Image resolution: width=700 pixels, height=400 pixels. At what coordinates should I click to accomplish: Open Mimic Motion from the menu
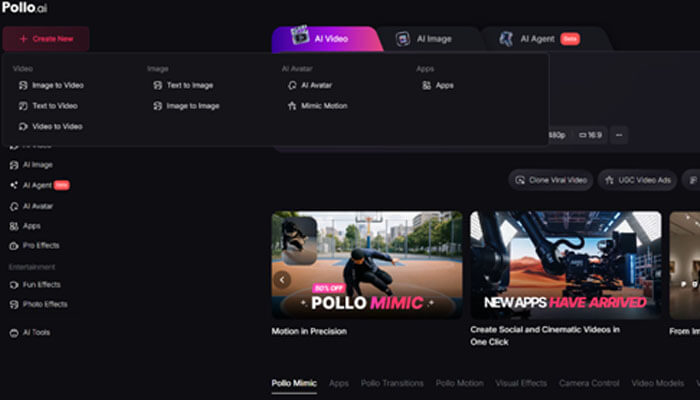click(x=317, y=106)
